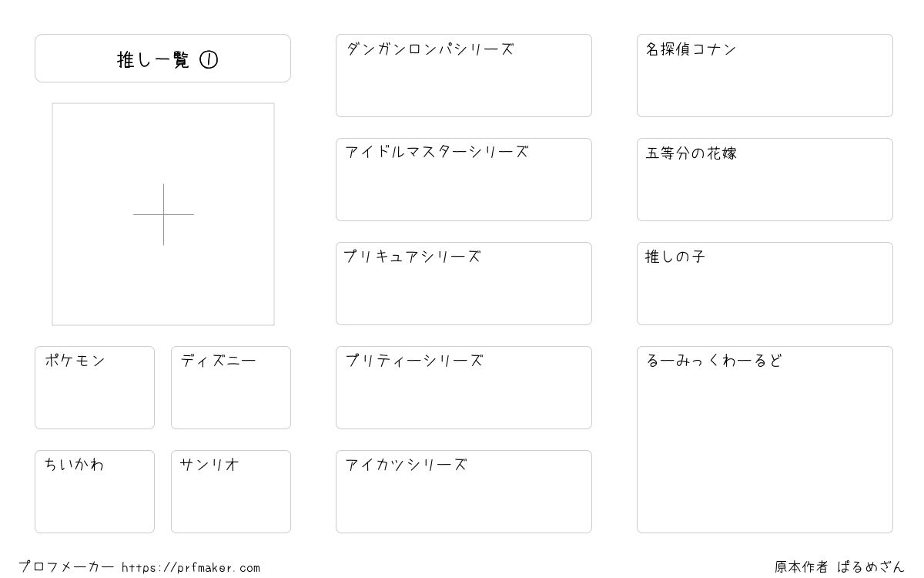
Task: Select the サンリオ box
Action: (231, 492)
